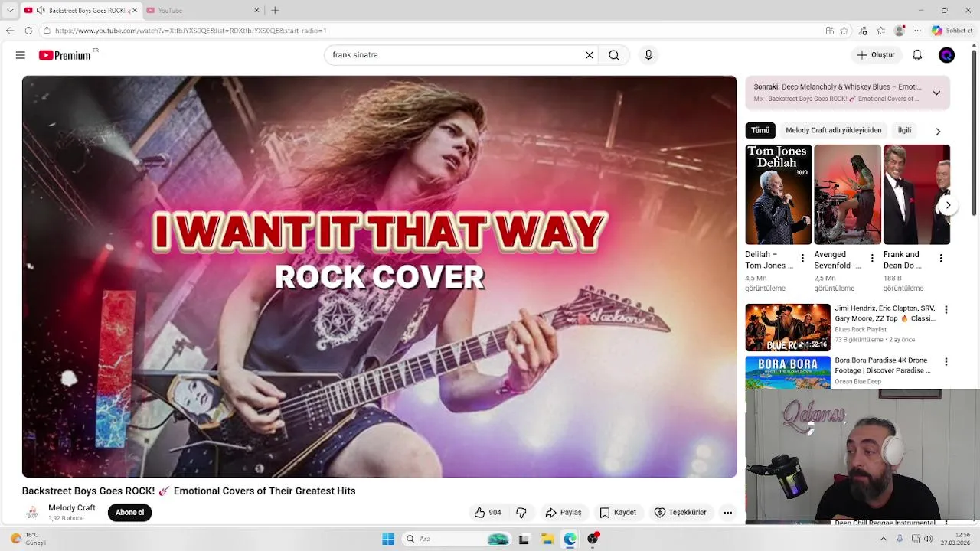Viewport: 980px width, 551px height.
Task: Clear the 'frank sinatra' search text
Action: [590, 55]
